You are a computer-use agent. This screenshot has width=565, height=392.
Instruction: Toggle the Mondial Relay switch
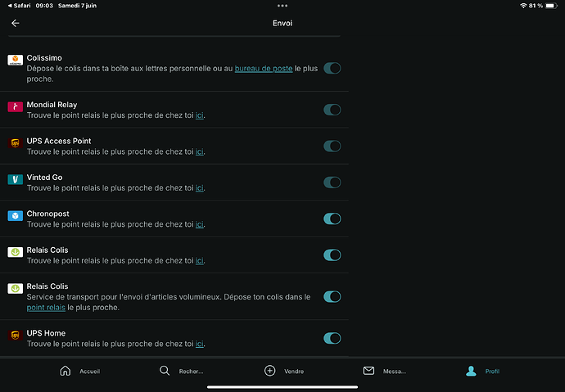[x=332, y=110]
